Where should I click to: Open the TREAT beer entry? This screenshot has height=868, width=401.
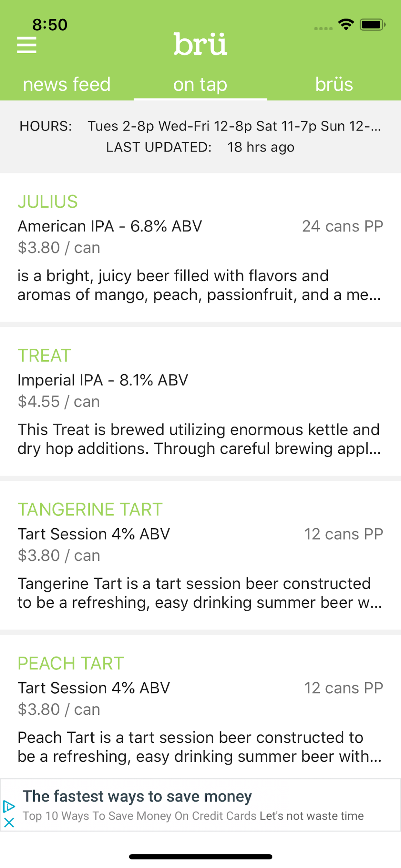tap(200, 402)
